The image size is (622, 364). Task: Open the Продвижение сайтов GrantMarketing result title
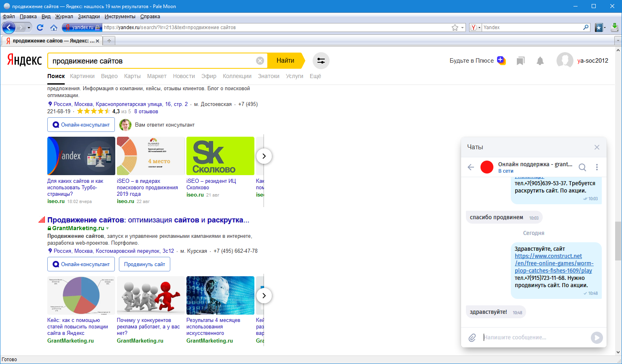[x=148, y=220]
